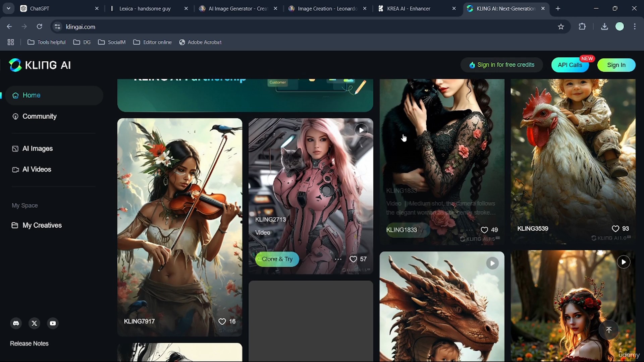Bookmark this page with star icon
644x362 pixels.
pyautogui.click(x=561, y=27)
